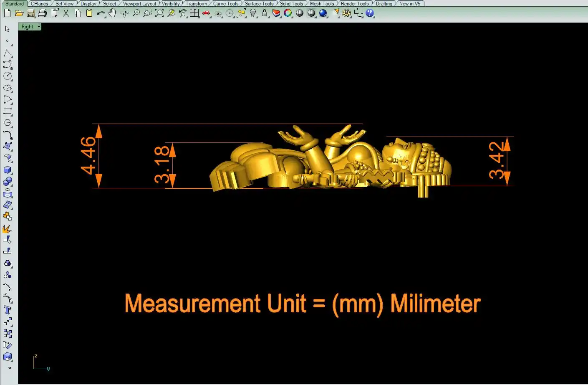Pick the Text object tool

pyautogui.click(x=8, y=310)
